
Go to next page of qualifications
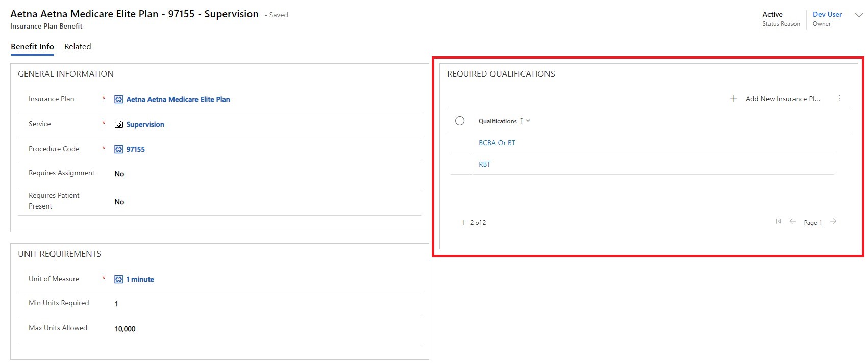click(833, 221)
